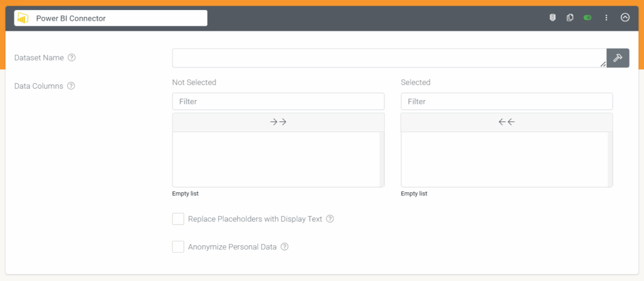Enable Replace Placeholders with Display Text checkbox

pos(178,219)
